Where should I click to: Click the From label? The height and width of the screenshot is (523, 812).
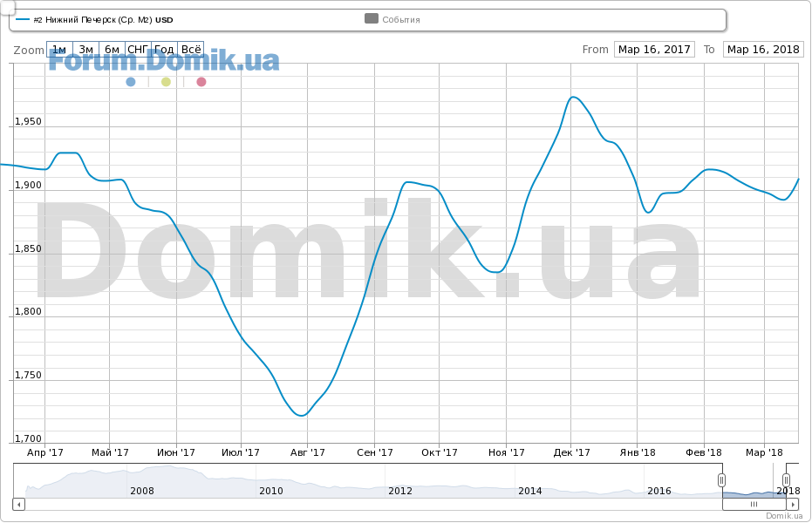point(595,50)
